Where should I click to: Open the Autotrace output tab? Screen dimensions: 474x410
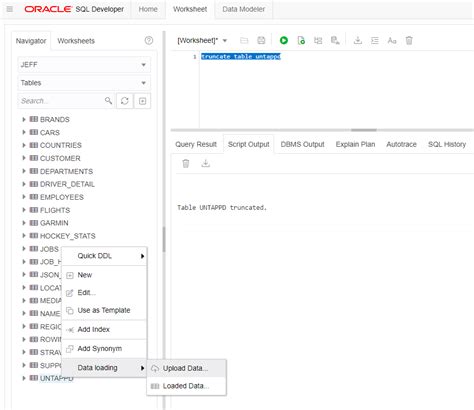[x=401, y=144]
